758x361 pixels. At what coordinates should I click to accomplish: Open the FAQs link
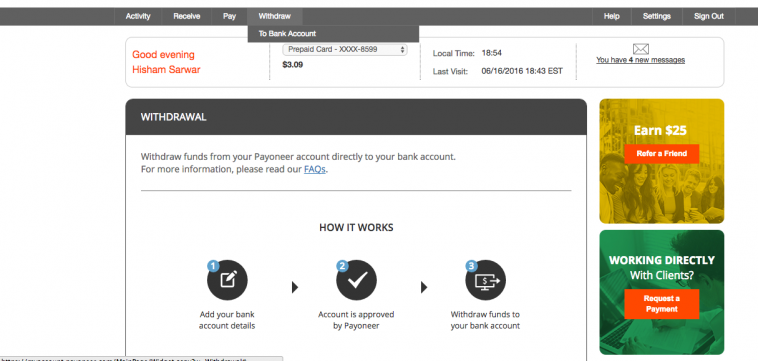tap(315, 170)
